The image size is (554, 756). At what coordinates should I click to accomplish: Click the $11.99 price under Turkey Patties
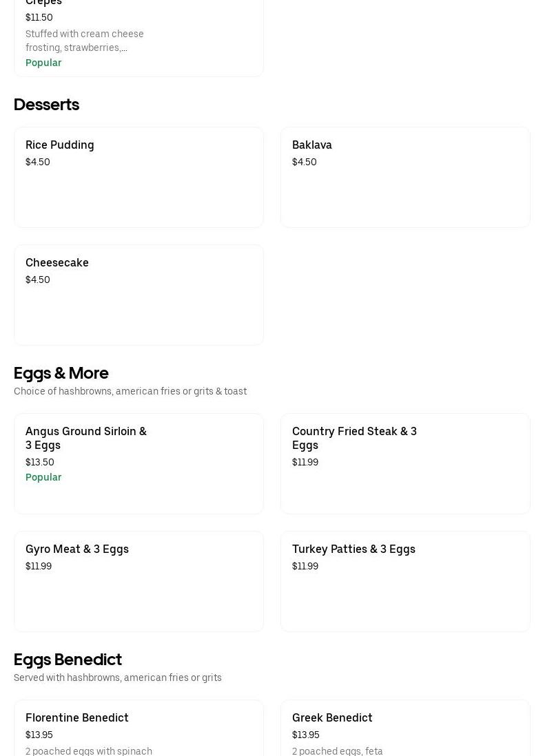(305, 566)
